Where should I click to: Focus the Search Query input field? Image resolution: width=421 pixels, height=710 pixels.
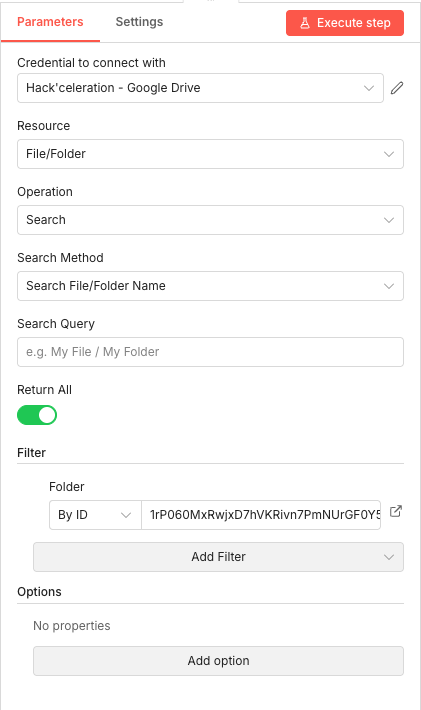point(210,352)
